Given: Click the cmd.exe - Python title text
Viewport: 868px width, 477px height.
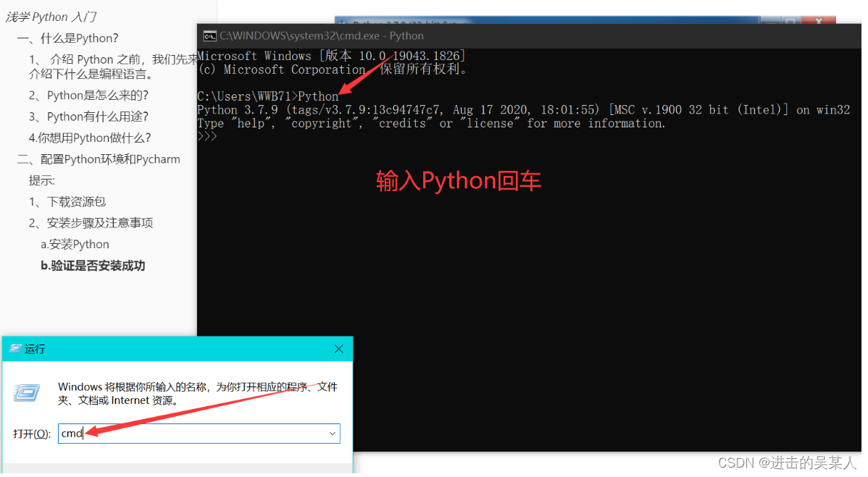Looking at the screenshot, I should click(322, 36).
